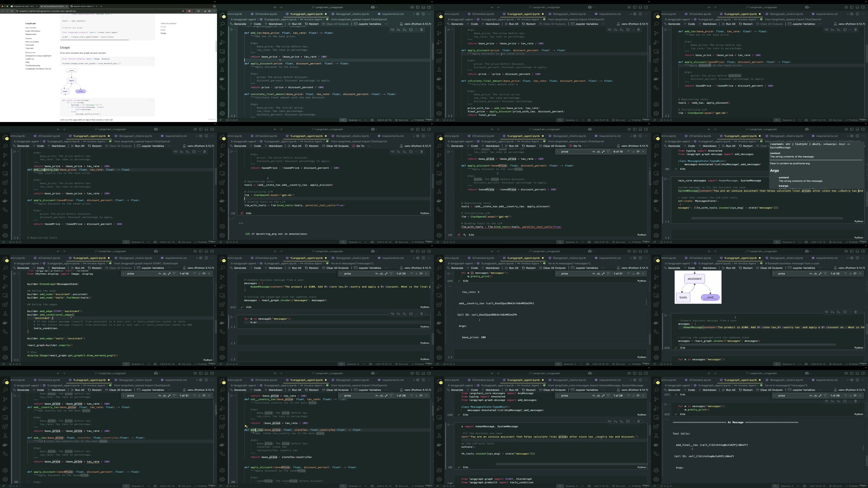Open browser tab search dropdown chevron
The height and width of the screenshot is (488, 868).
(214, 6)
